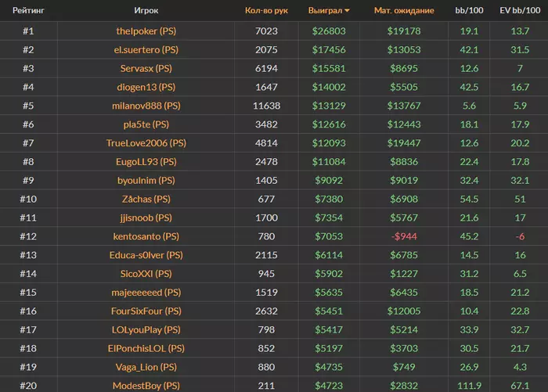Sort table by Кол-во рук column

pos(266,11)
